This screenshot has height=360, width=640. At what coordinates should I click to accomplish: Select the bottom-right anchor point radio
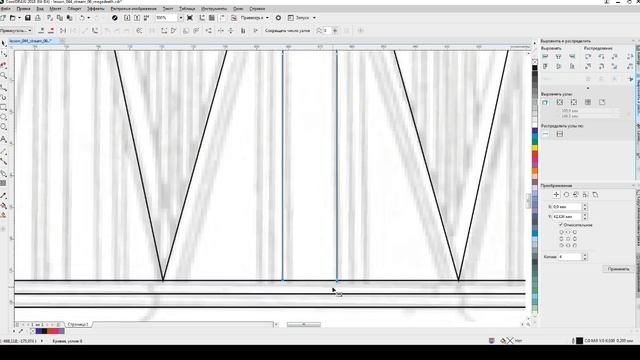[575, 245]
